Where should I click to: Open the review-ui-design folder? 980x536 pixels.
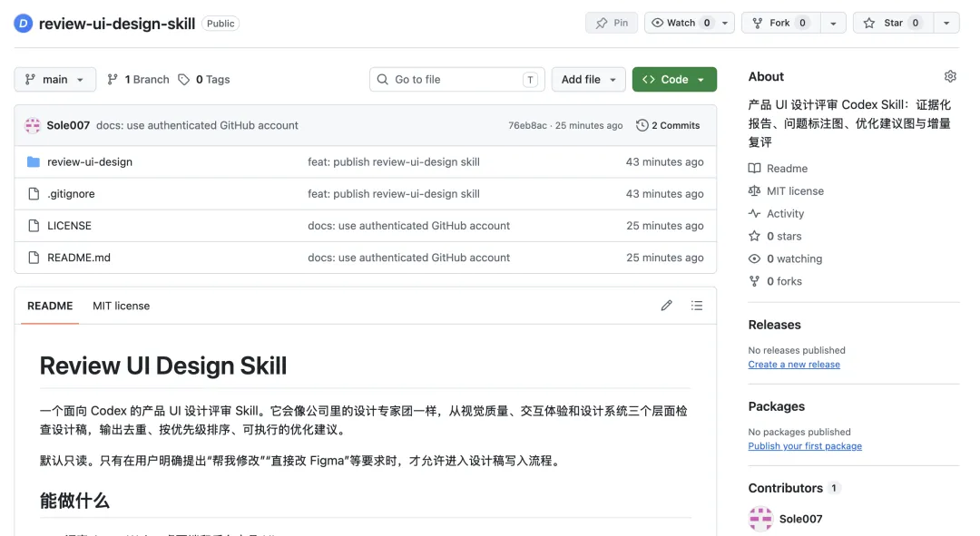pyautogui.click(x=90, y=161)
